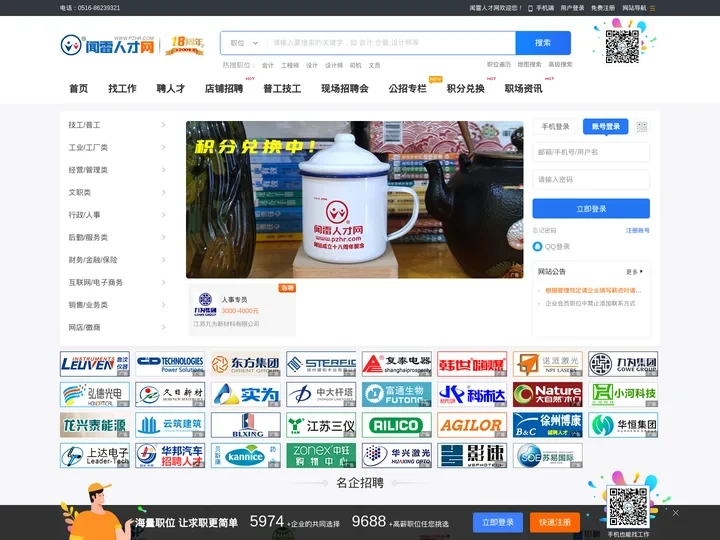Click the 立即登录 button in login panel
720x540 pixels.
tap(591, 209)
